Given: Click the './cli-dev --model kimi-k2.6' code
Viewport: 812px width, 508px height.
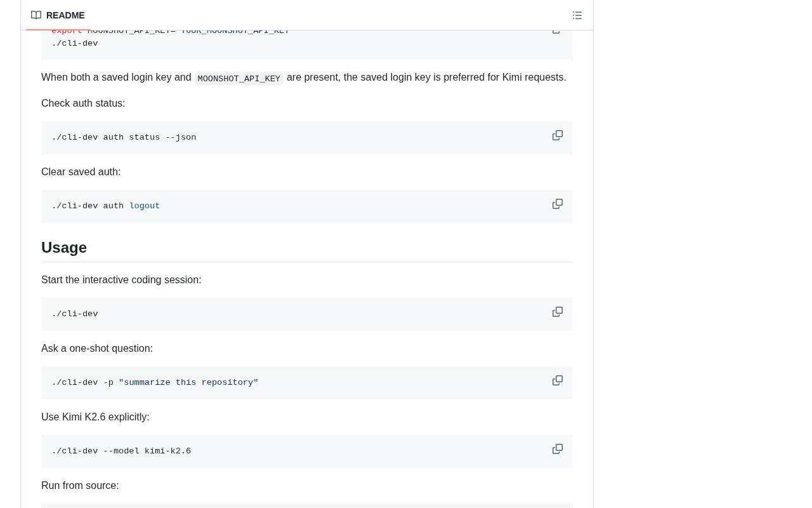Looking at the screenshot, I should pos(121,451).
